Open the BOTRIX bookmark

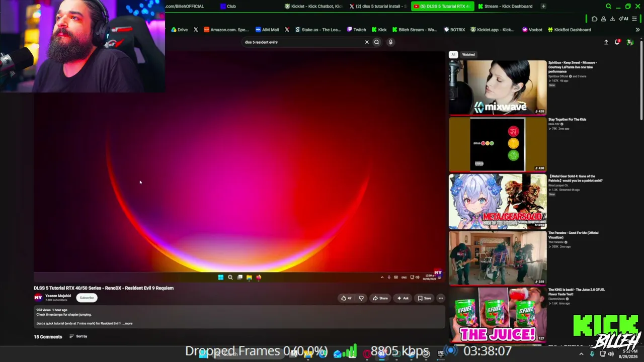pos(454,30)
